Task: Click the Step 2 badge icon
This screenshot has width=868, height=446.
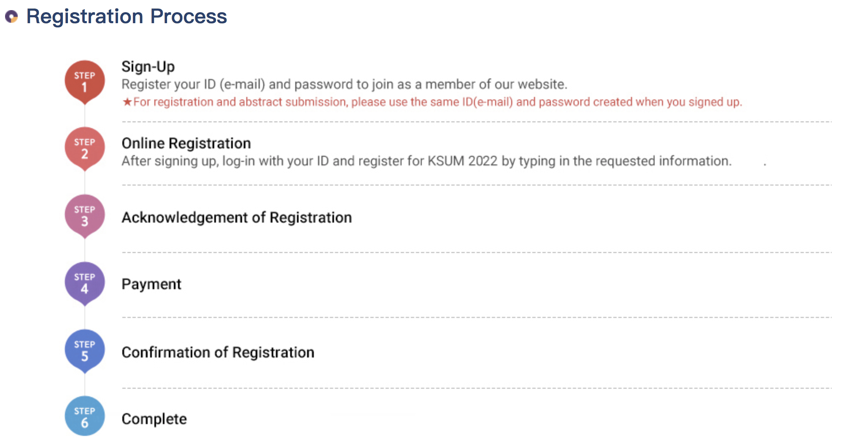Action: coord(84,148)
